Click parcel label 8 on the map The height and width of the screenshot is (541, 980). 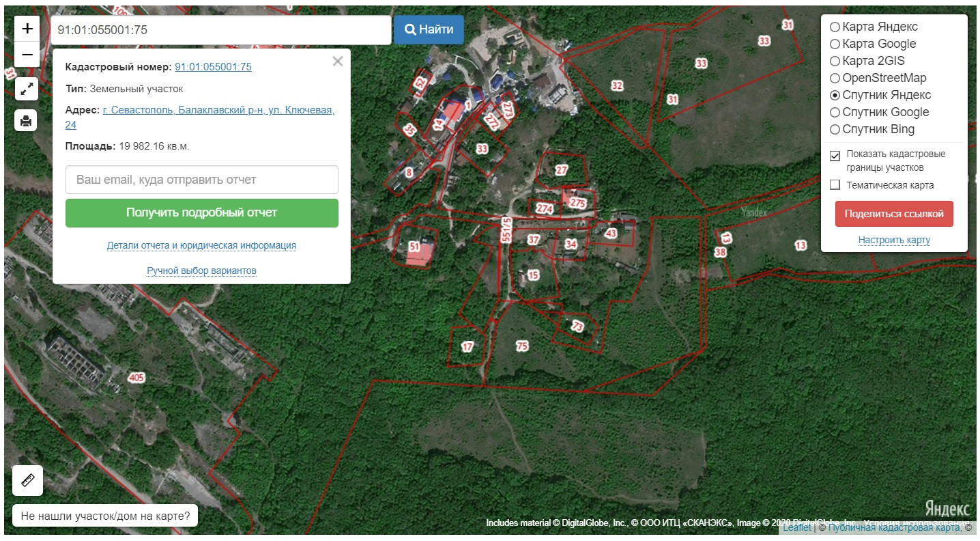[x=409, y=173]
